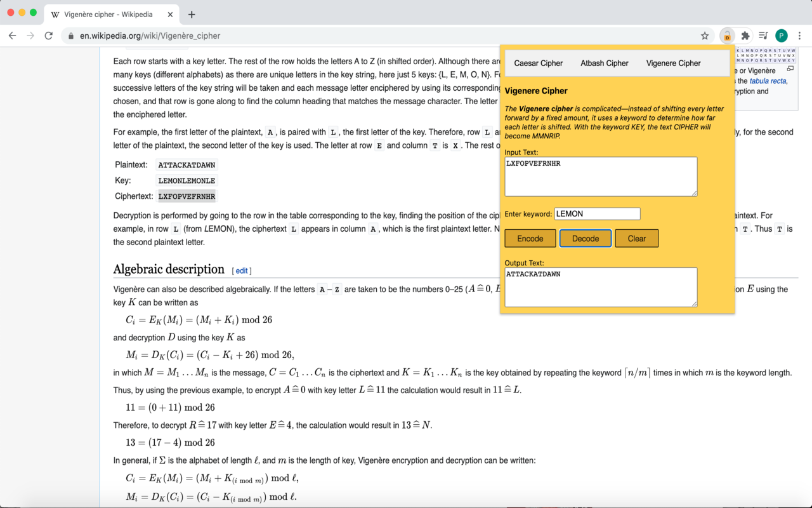Open a new browser tab
The height and width of the screenshot is (508, 812).
pyautogui.click(x=192, y=14)
